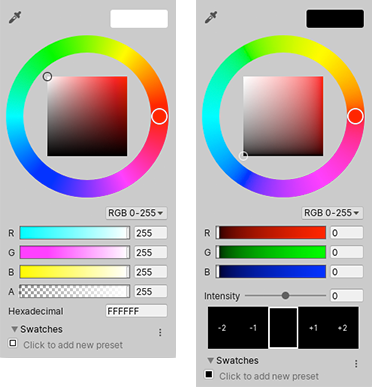Focus the Intensity value field
The image size is (372, 387).
347,296
